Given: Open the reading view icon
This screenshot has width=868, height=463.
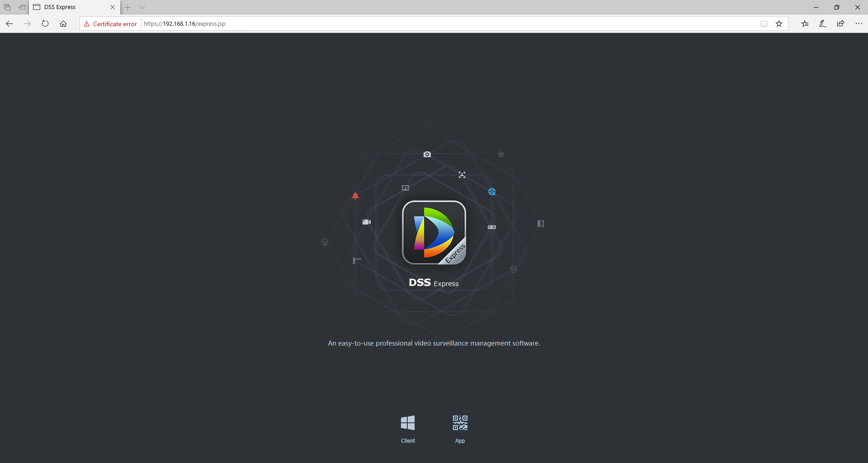Looking at the screenshot, I should (x=764, y=24).
